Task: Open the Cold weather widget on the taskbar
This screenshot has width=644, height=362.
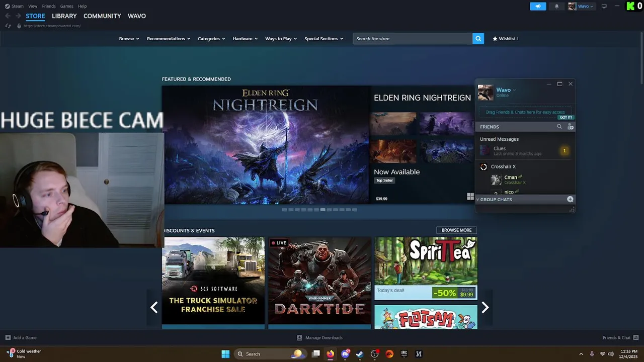Action: click(x=24, y=354)
